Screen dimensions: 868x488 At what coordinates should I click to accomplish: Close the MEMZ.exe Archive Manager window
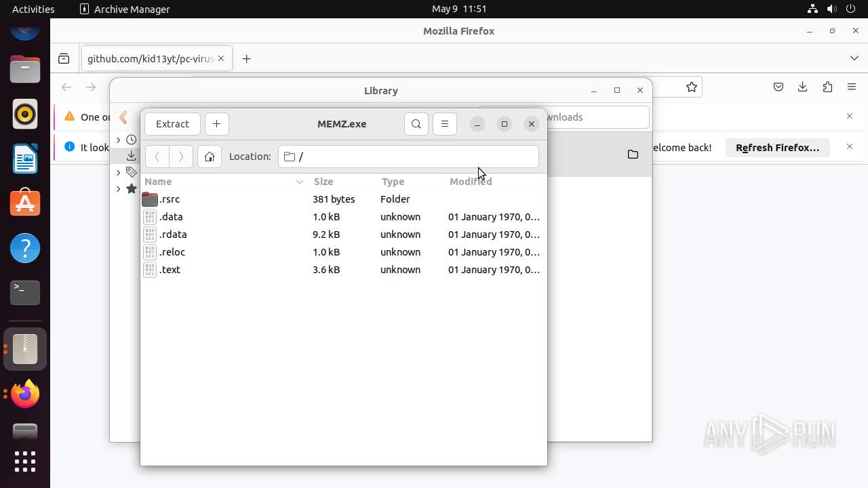[532, 124]
